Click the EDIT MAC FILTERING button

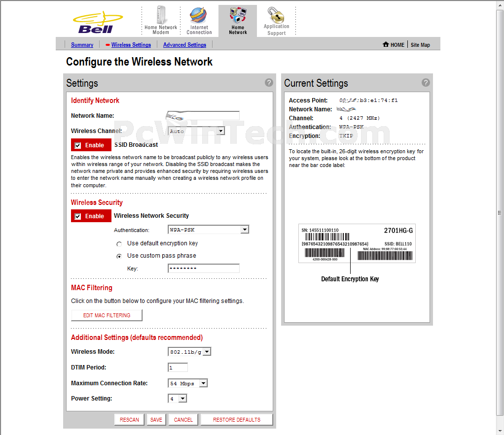click(107, 315)
